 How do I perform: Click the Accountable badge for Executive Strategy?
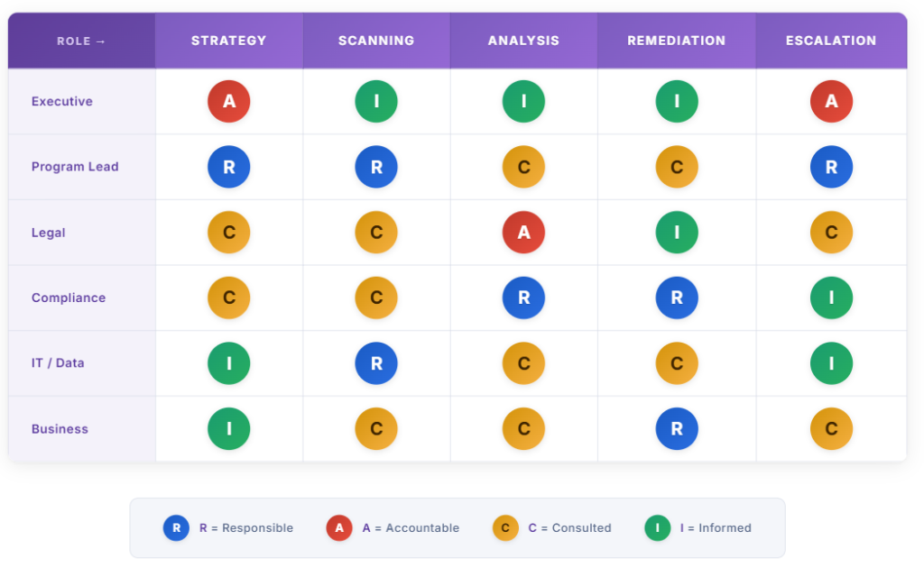pos(228,101)
